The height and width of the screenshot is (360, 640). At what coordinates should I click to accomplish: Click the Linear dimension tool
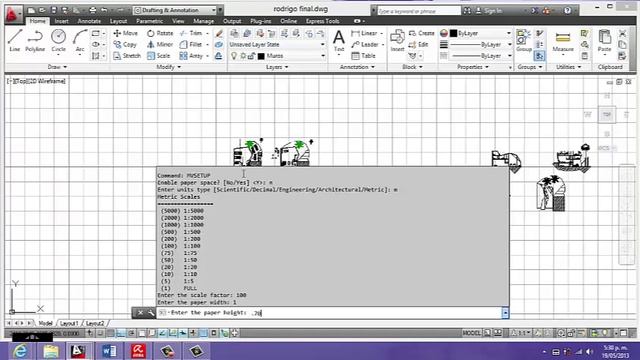pos(364,33)
